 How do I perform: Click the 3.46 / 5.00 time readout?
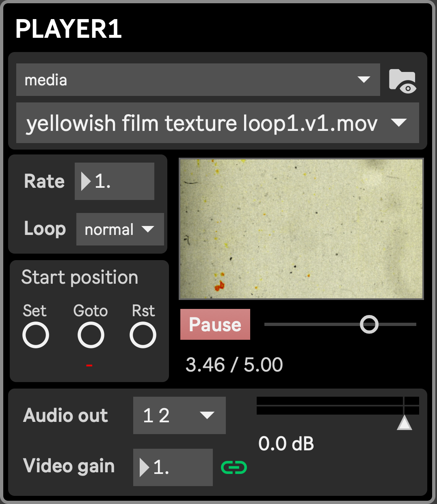234,365
